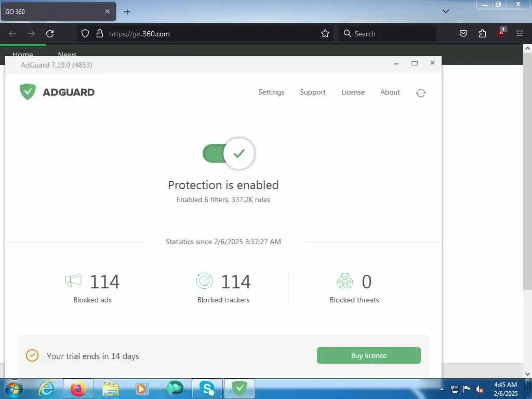The image size is (532, 399).
Task: Bookmark this page with star icon
Action: coord(325,33)
